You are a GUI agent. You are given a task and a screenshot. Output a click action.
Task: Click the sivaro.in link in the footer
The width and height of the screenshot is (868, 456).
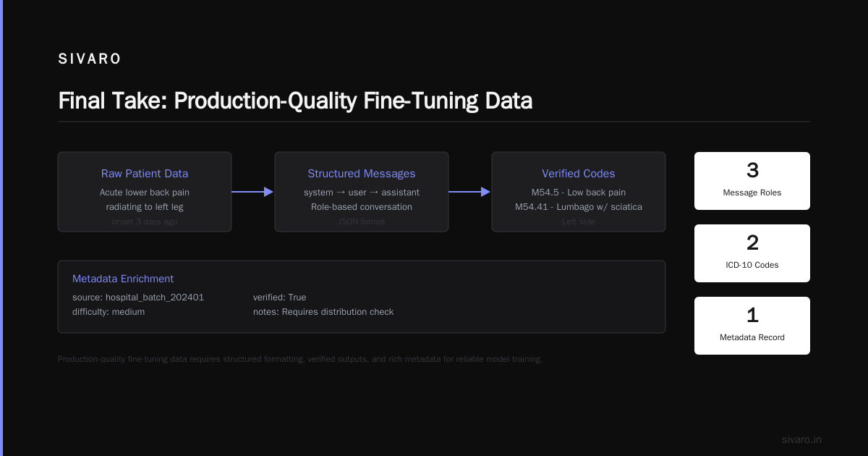click(x=801, y=439)
